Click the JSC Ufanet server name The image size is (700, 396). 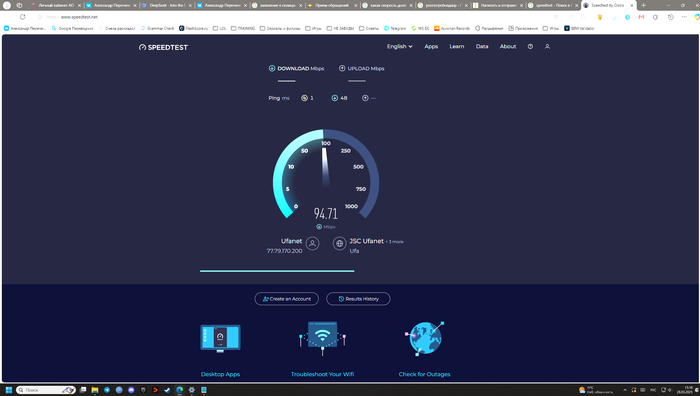pos(367,241)
